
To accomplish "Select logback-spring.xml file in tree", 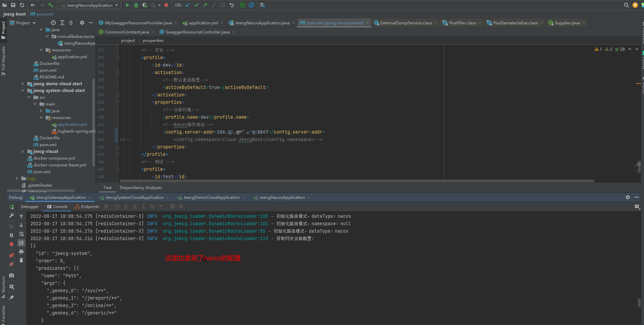I will click(x=76, y=131).
